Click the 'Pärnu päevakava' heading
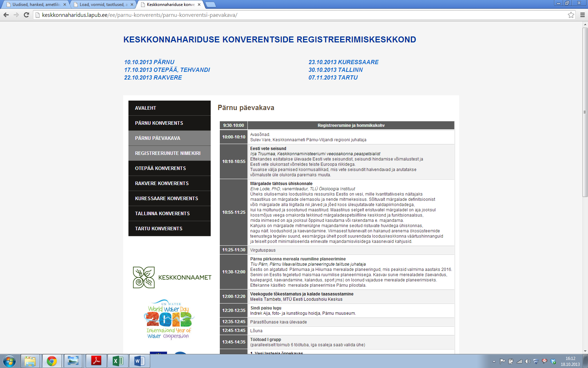Image resolution: width=588 pixels, height=368 pixels. tap(246, 108)
